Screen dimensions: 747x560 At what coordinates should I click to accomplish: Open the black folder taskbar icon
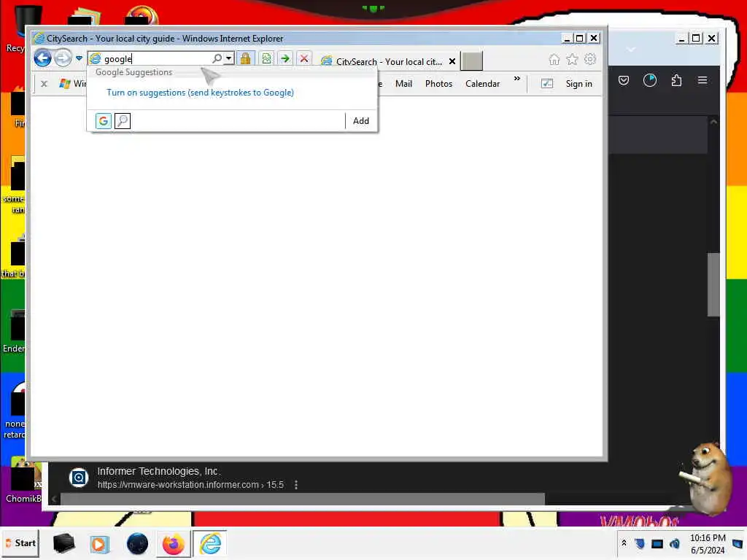pyautogui.click(x=64, y=543)
